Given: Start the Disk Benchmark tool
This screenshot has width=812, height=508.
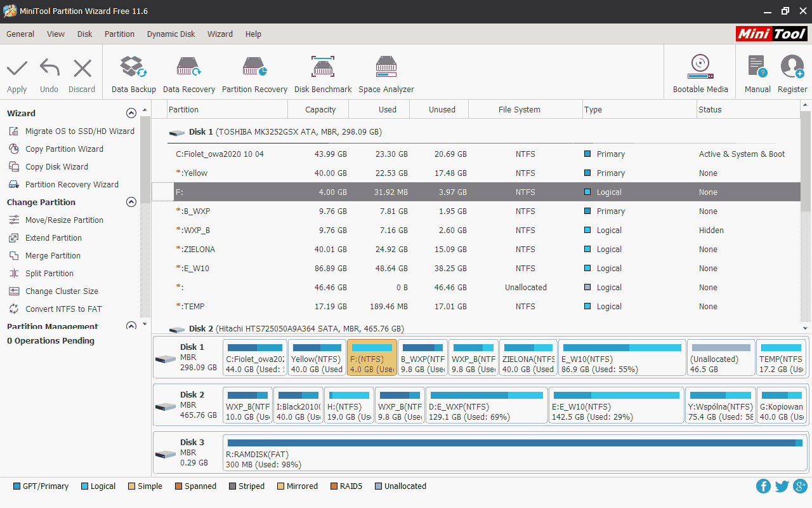Looking at the screenshot, I should (x=322, y=74).
